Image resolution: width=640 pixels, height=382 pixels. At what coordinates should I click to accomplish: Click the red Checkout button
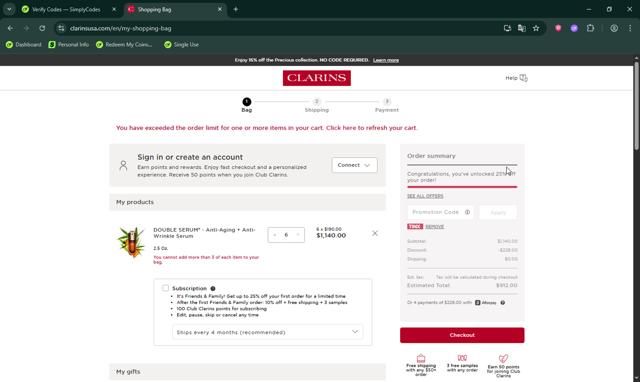462,335
